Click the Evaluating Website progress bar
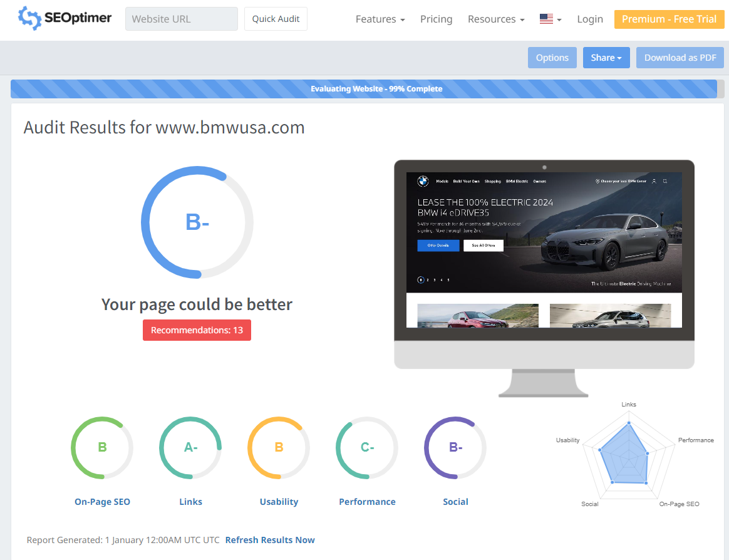This screenshot has height=560, width=729. click(367, 89)
